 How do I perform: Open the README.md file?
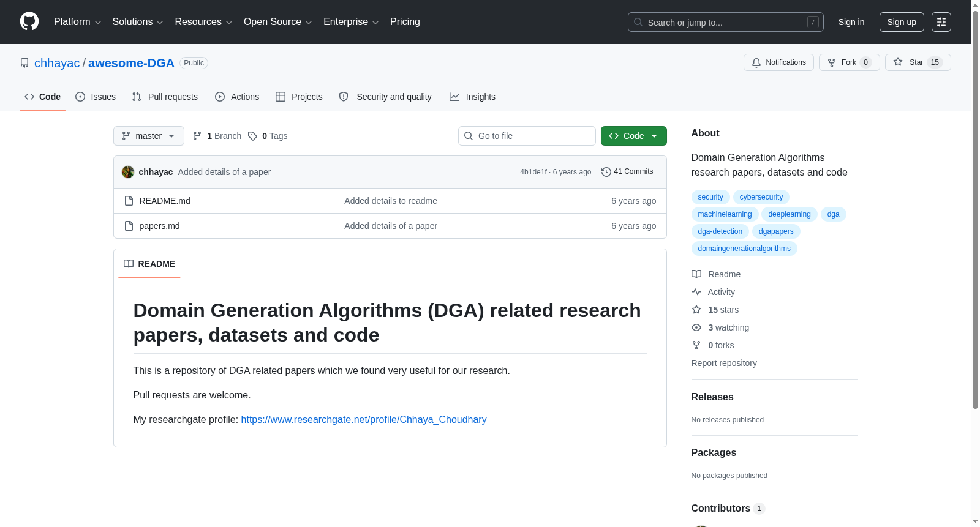[x=165, y=201]
